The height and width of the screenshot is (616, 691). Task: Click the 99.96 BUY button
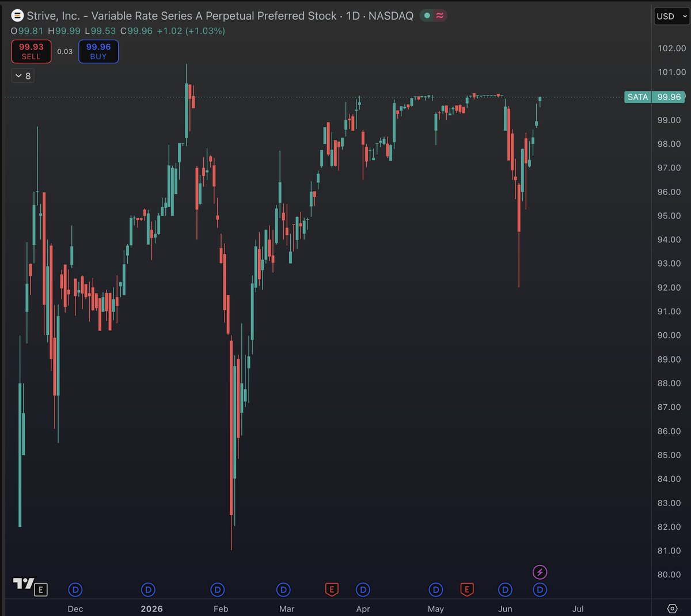(98, 51)
